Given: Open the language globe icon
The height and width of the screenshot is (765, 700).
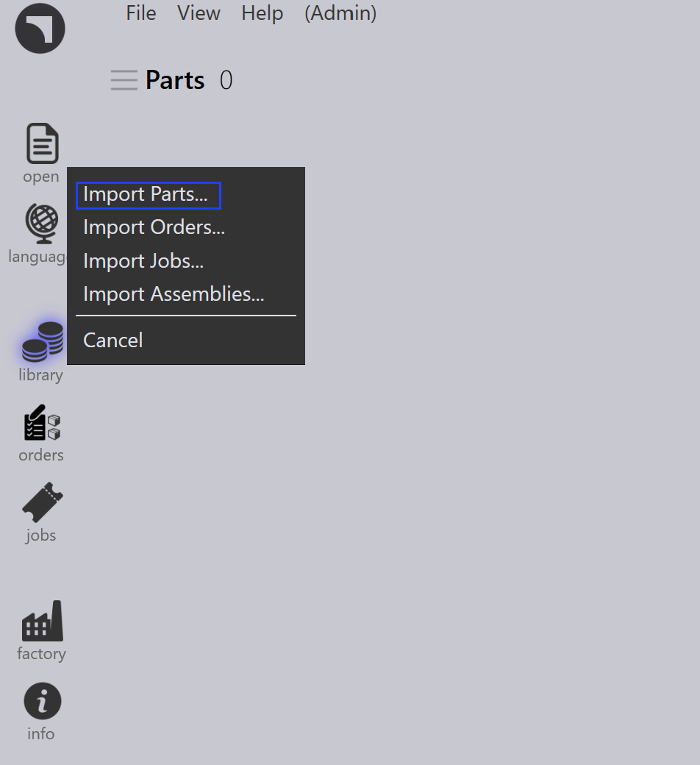Looking at the screenshot, I should 42,224.
